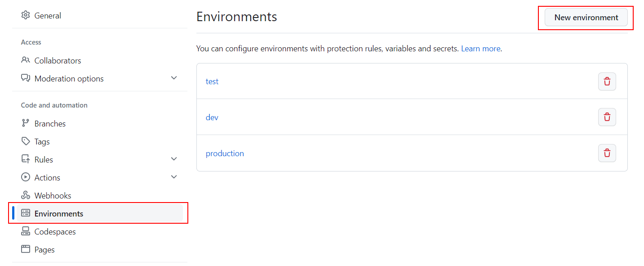644x266 pixels.
Task: Click the Tags icon in sidebar
Action: [26, 141]
